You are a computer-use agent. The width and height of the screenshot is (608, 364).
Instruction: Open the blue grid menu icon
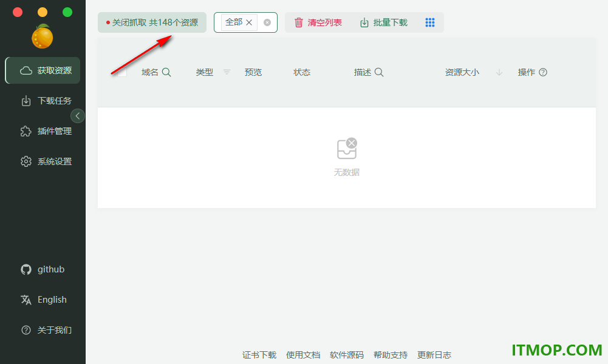429,22
